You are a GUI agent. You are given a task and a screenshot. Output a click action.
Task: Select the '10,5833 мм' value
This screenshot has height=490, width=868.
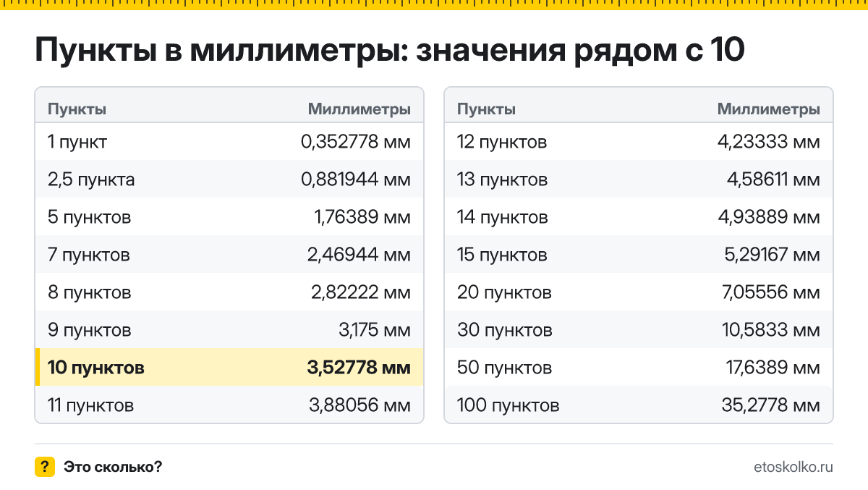point(771,330)
